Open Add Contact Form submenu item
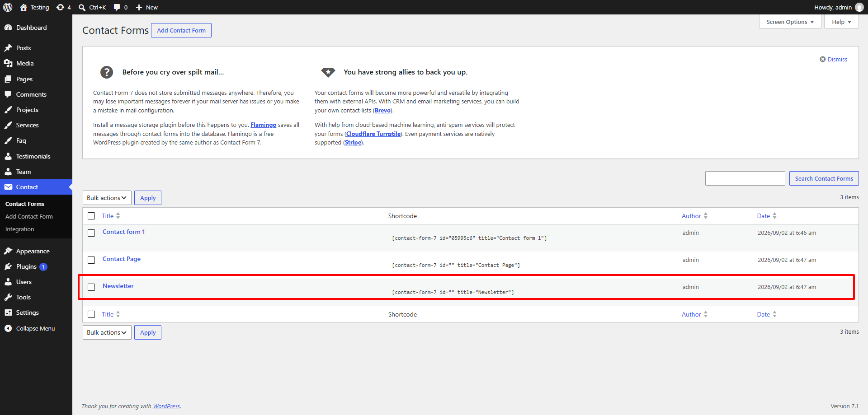The width and height of the screenshot is (868, 415). coord(29,217)
